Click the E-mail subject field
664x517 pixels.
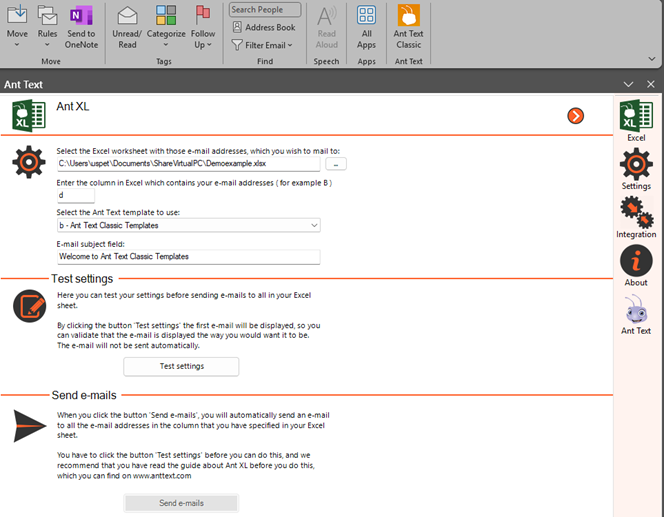pyautogui.click(x=188, y=257)
